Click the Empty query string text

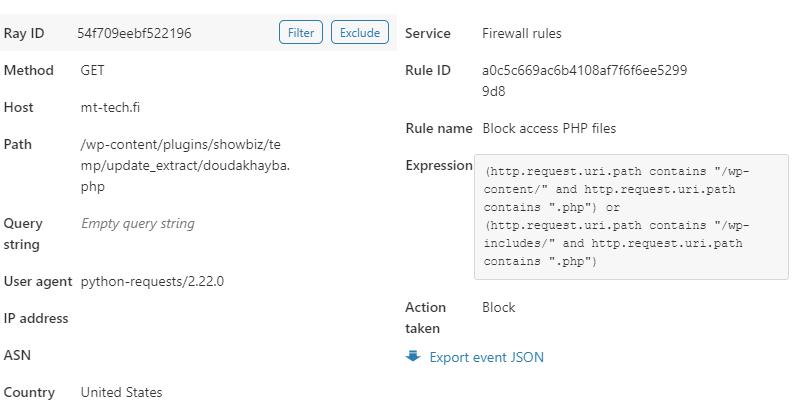coord(137,223)
